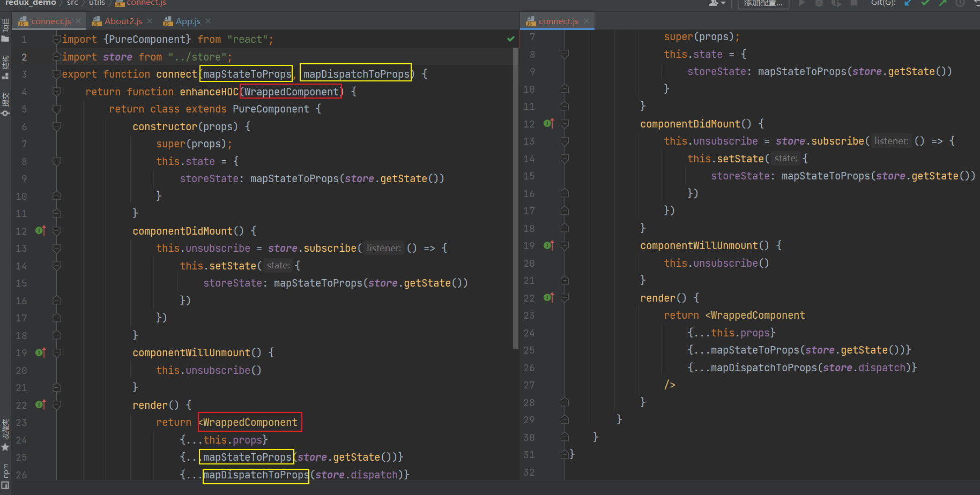
Task: Click override gutter icon at line 22 left editor
Action: [x=41, y=404]
